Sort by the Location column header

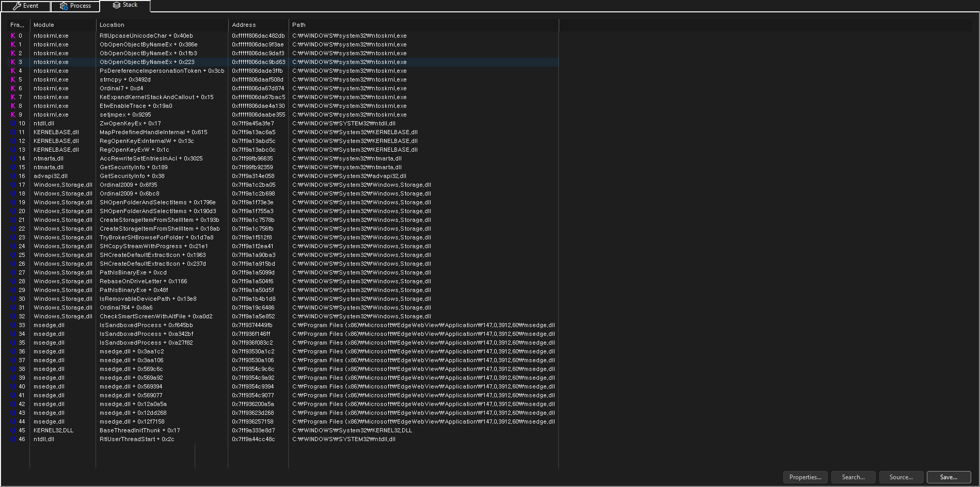point(162,25)
